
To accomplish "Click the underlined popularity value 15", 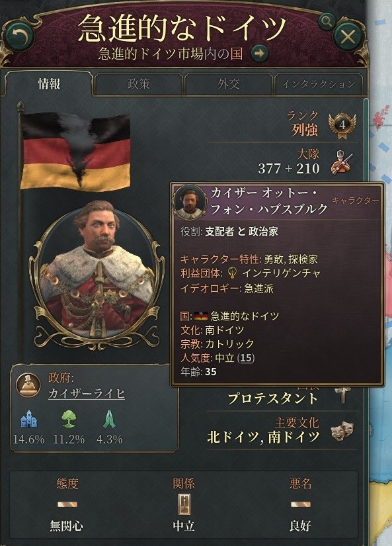I will [246, 357].
